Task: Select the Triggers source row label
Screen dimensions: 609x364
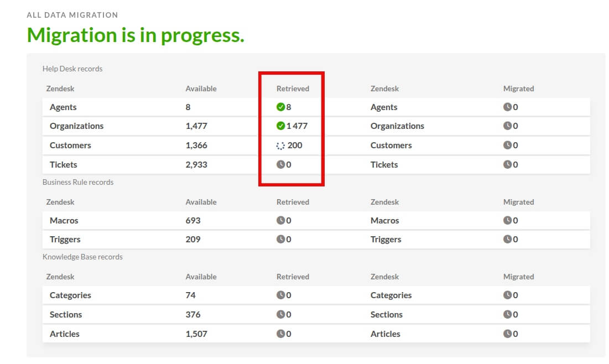Action: [65, 240]
